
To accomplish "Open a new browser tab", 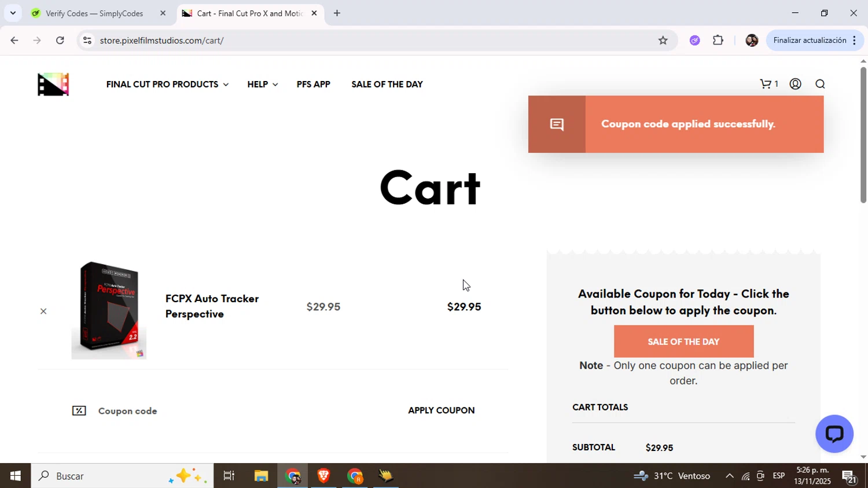I will (337, 13).
